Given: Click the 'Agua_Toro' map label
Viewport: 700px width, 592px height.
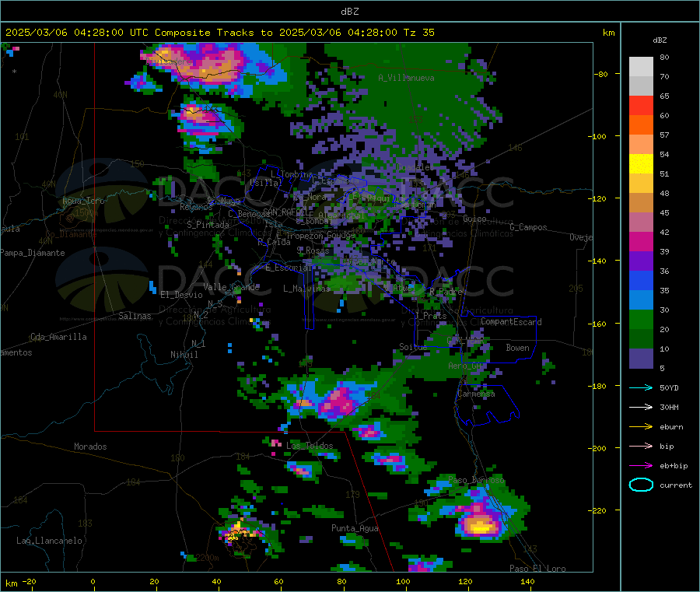Looking at the screenshot, I should coord(83,201).
